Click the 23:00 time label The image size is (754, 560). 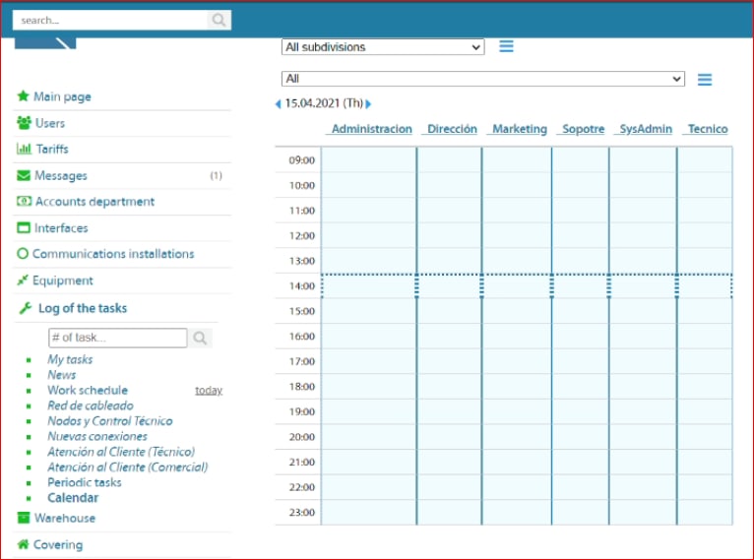302,513
